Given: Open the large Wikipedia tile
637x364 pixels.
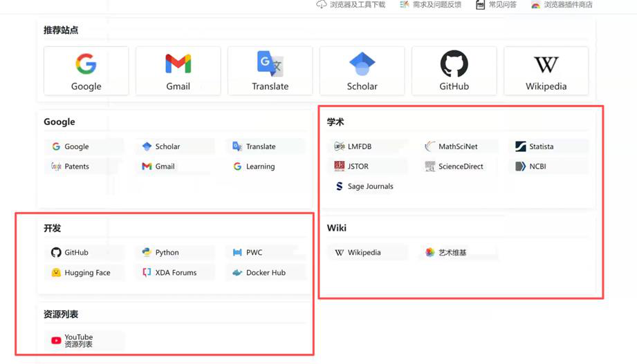Looking at the screenshot, I should (x=546, y=71).
